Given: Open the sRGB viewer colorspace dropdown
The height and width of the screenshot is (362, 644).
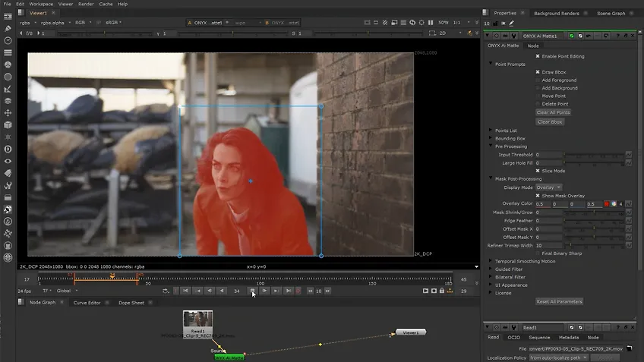Looking at the screenshot, I should click(x=113, y=23).
